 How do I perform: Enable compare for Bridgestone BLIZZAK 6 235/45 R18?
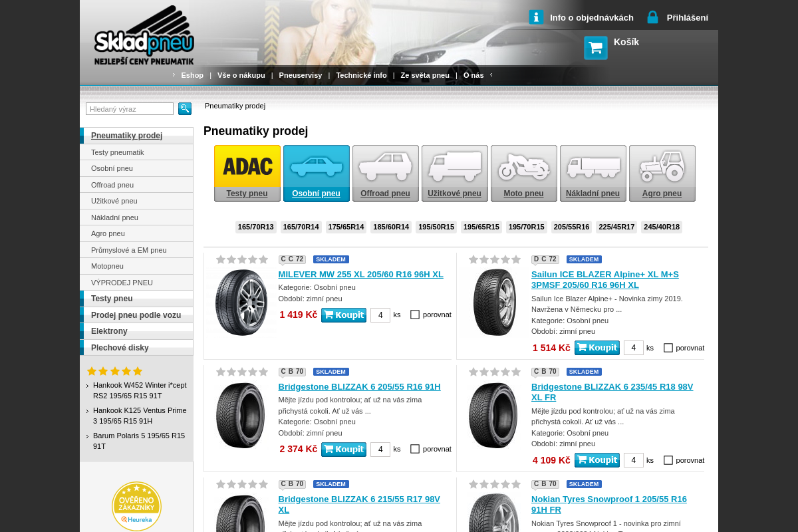pyautogui.click(x=668, y=460)
